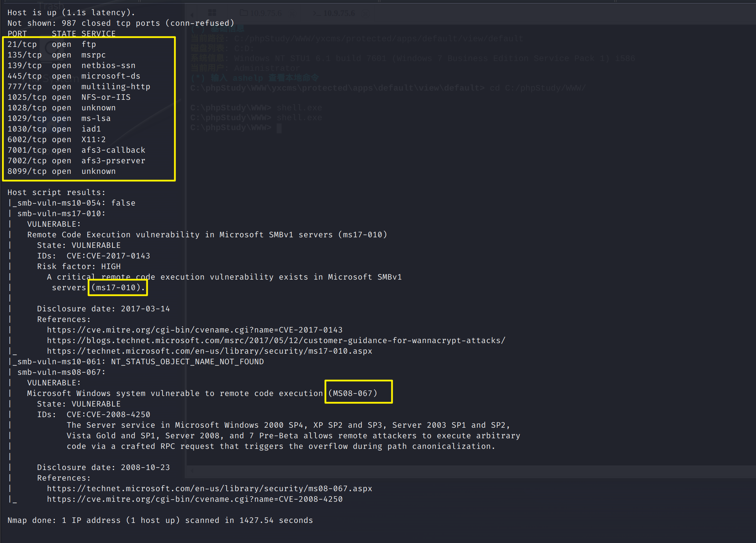Click the 'smb-vuln-ms10-061: NT_STATUS_OBJECT_NAME_NOT_FOUND' line
Viewport: 756px width, 543px height.
click(x=136, y=362)
